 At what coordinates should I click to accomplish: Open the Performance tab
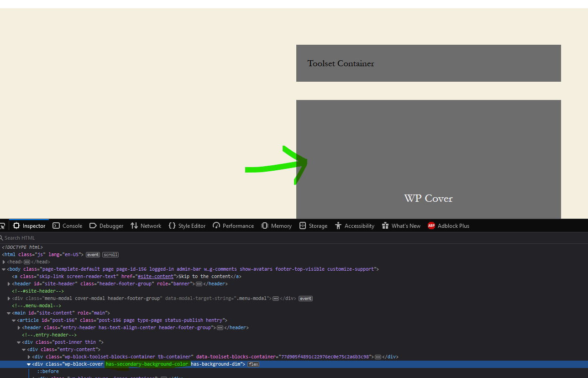coord(233,226)
